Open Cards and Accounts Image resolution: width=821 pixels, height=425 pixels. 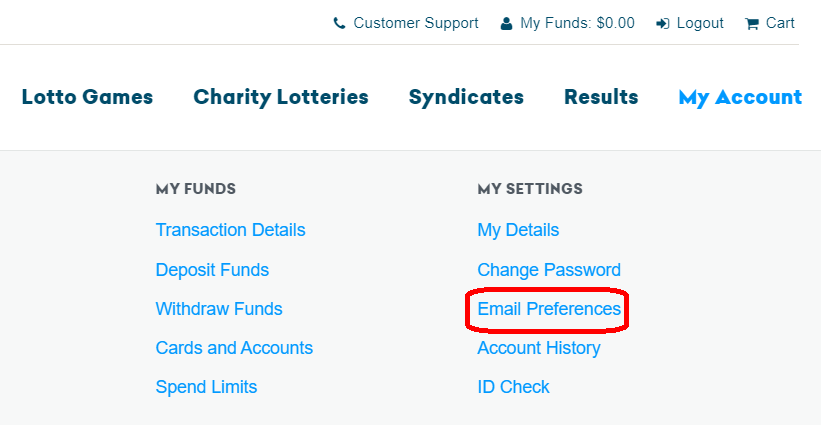click(x=234, y=348)
